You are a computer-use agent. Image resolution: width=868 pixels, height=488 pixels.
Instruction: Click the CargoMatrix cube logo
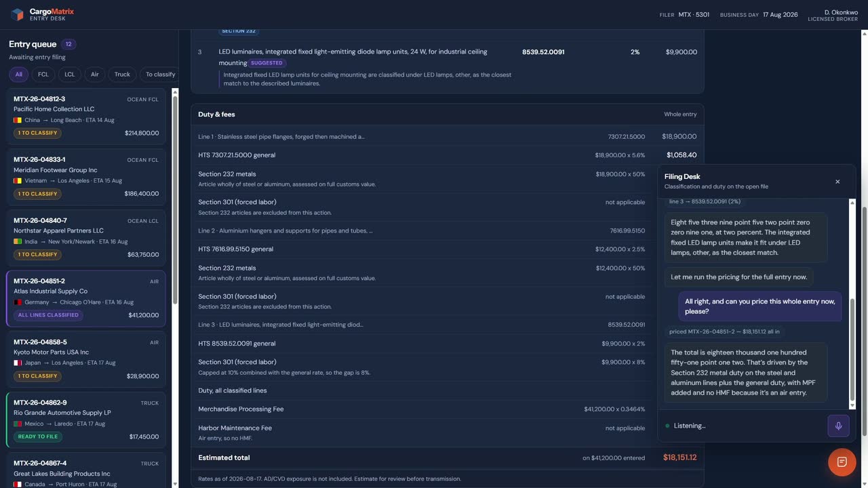click(x=17, y=14)
